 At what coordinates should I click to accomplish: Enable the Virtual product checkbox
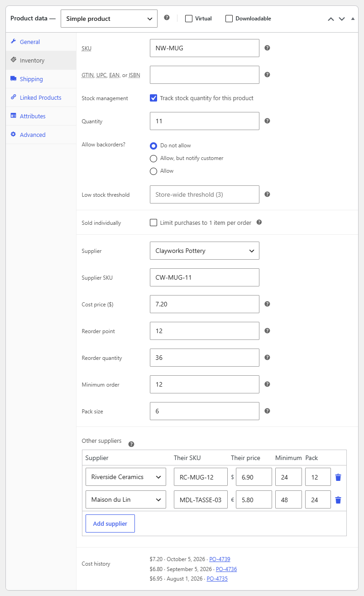click(189, 19)
